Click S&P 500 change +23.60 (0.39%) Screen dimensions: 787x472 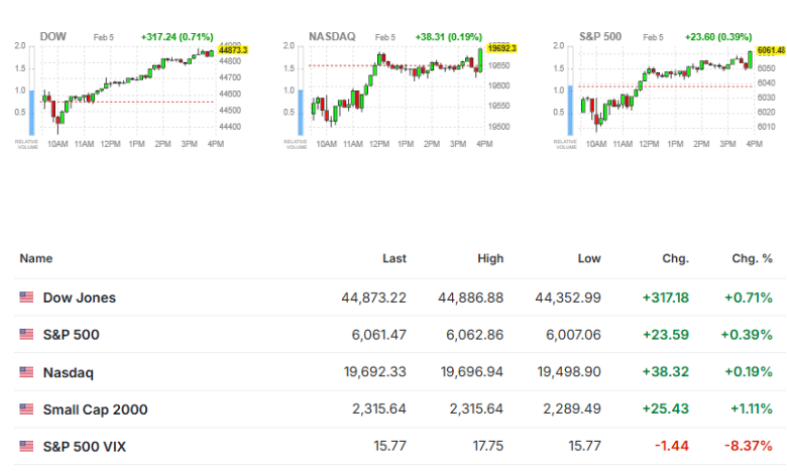click(x=718, y=37)
